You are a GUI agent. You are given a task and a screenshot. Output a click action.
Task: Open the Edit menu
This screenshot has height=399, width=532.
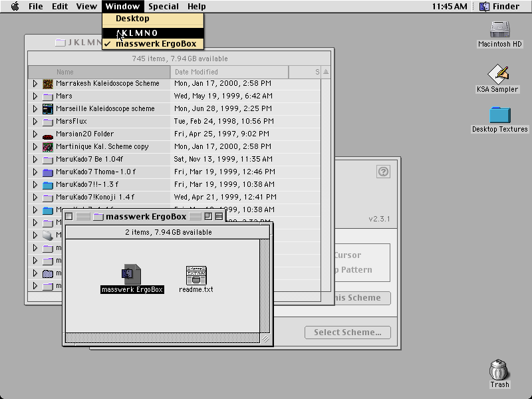point(60,6)
